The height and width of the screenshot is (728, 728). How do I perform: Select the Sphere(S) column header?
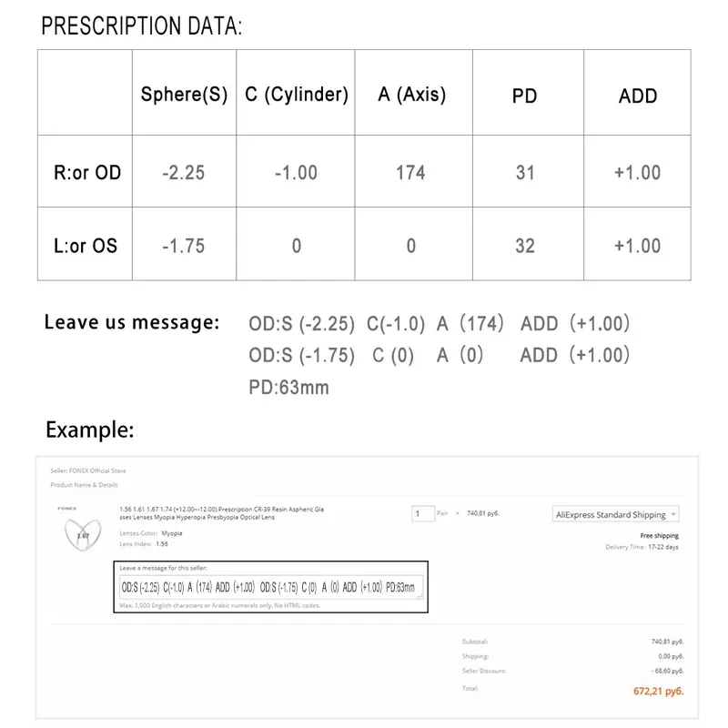click(x=185, y=94)
